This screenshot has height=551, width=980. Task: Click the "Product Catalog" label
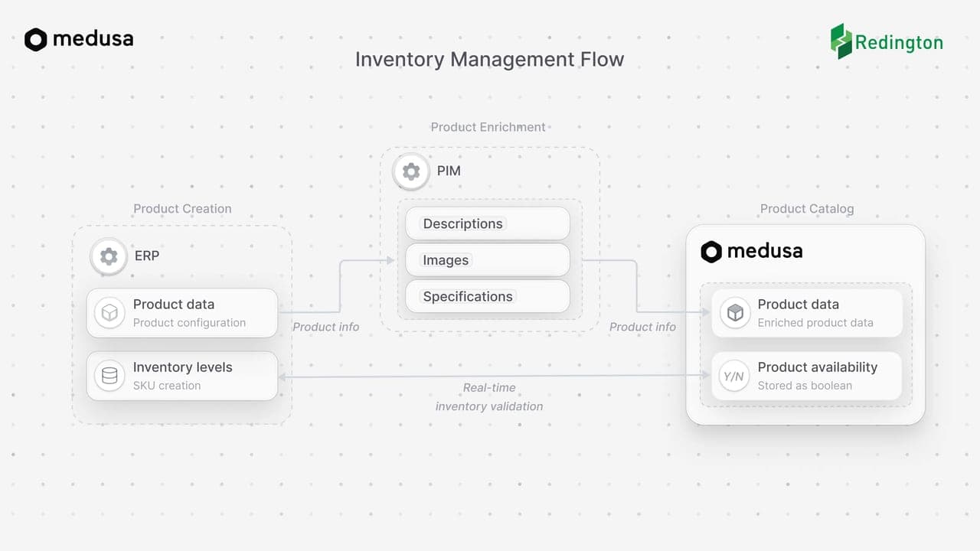coord(807,209)
